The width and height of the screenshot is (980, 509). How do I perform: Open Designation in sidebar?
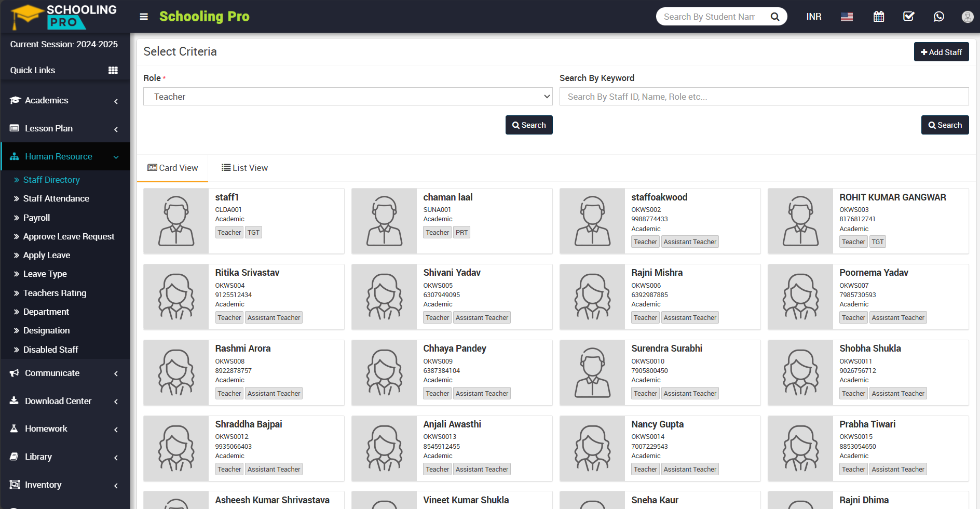46,330
